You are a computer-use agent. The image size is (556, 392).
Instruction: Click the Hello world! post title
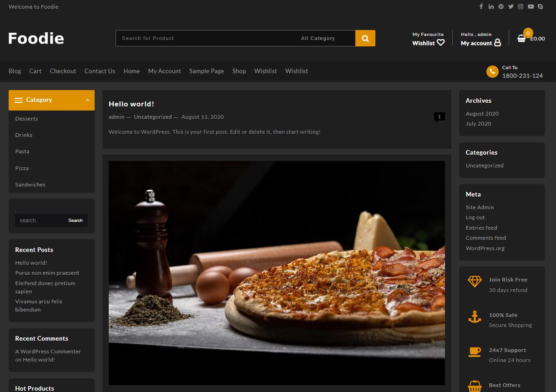tap(131, 104)
